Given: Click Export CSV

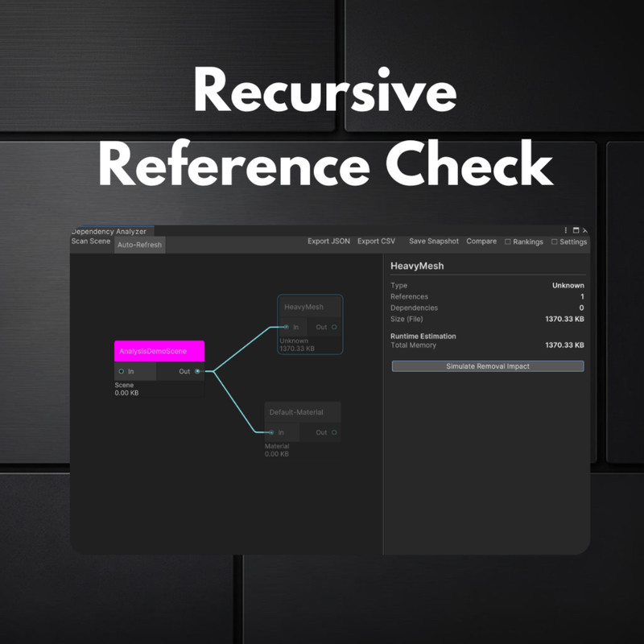Looking at the screenshot, I should point(375,241).
